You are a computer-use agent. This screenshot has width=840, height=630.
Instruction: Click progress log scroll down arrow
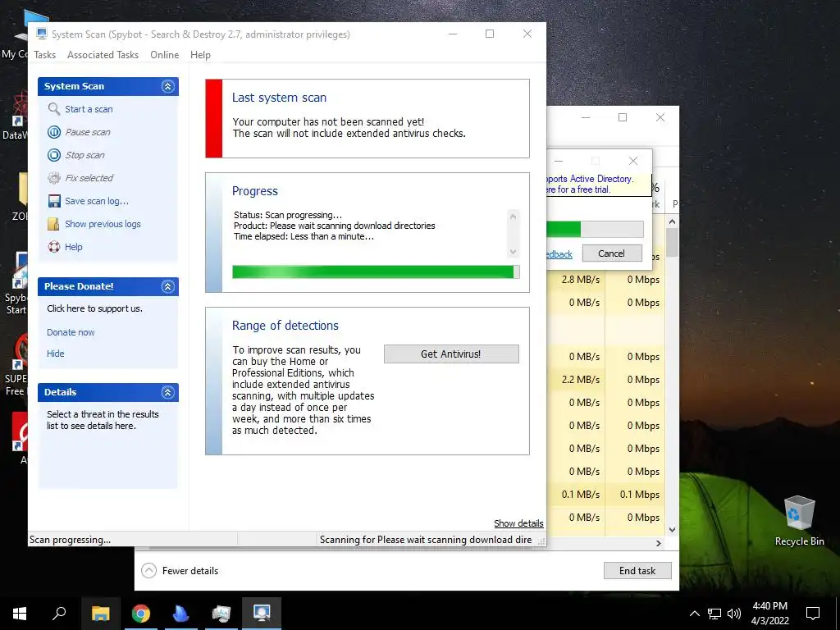[x=513, y=251]
